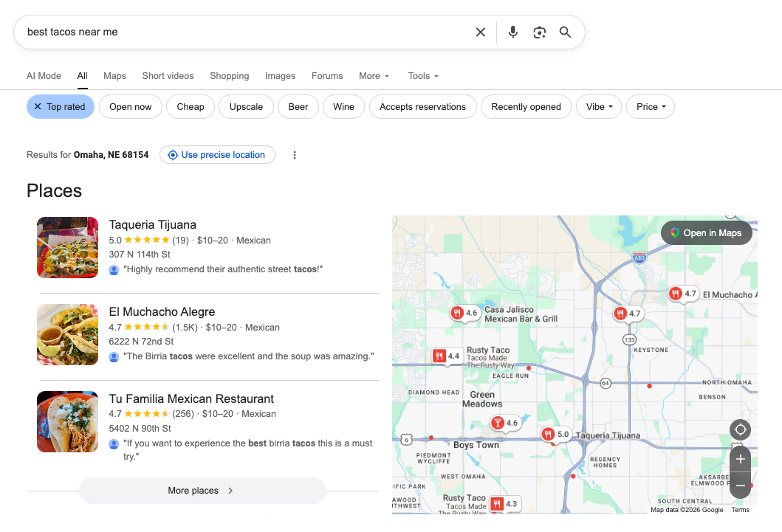Click the More places button
This screenshot has width=782, height=532.
coord(202,491)
